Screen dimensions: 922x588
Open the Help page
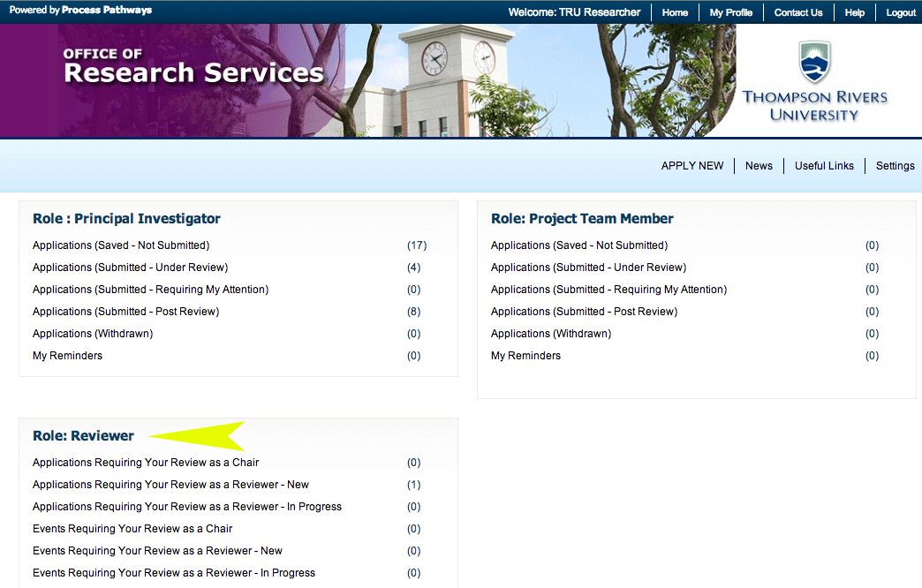(x=854, y=12)
